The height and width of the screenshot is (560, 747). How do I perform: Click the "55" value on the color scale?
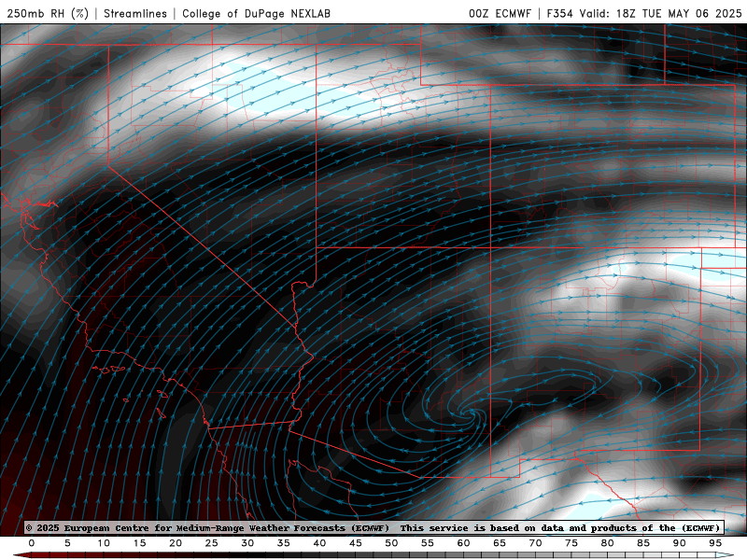428,543
